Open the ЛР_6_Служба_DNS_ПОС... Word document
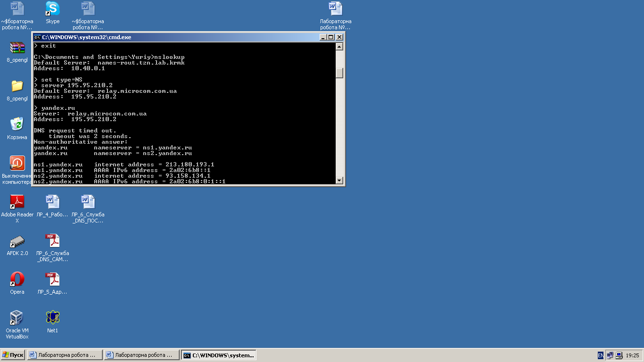This screenshot has height=362, width=644. pyautogui.click(x=88, y=209)
